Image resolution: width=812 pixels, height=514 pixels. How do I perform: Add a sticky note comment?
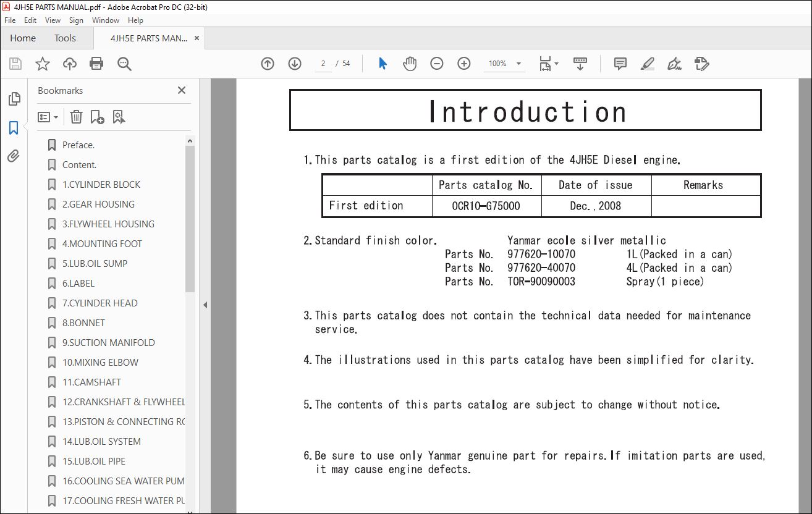[620, 64]
